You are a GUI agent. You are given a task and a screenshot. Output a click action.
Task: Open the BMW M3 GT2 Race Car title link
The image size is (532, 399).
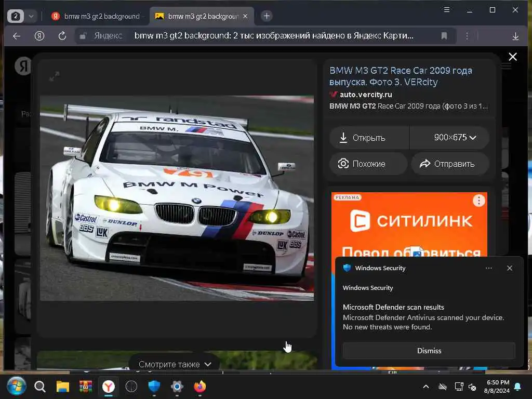tap(401, 76)
